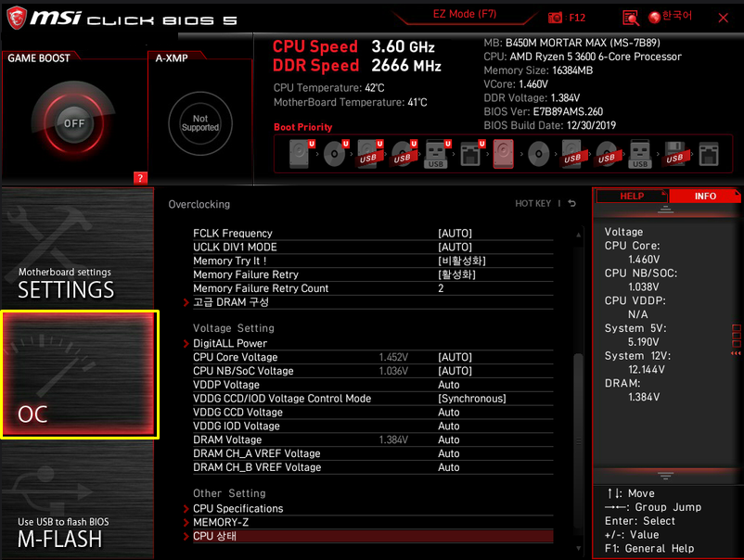Select the legacy CD/DVD boot icon without USB label
This screenshot has height=560, width=744.
(x=539, y=154)
